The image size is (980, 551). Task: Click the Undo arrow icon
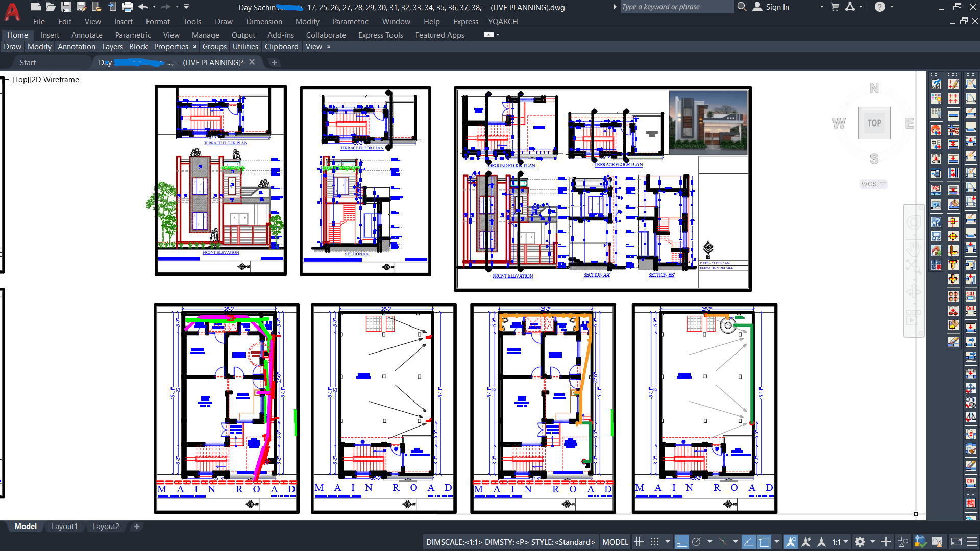point(143,7)
